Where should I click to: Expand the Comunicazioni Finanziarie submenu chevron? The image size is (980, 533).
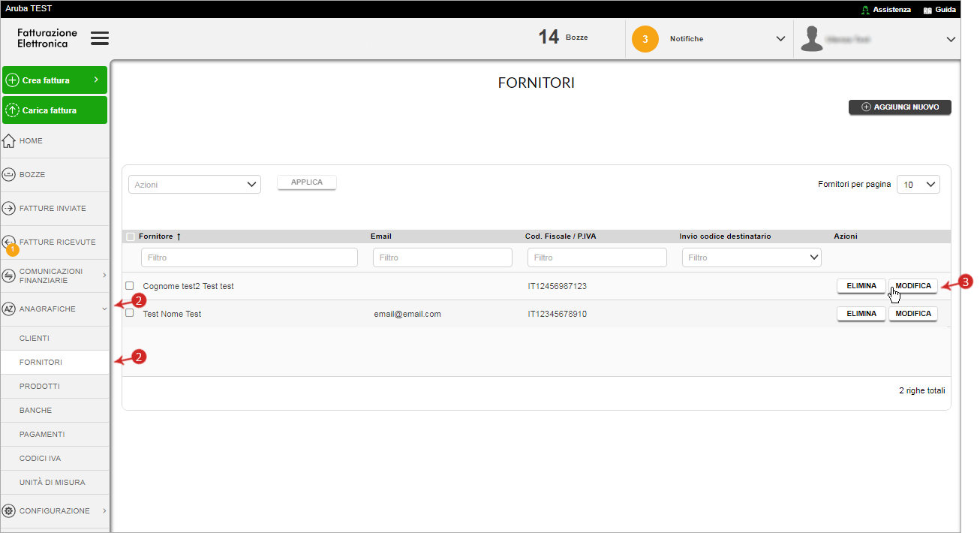click(104, 276)
